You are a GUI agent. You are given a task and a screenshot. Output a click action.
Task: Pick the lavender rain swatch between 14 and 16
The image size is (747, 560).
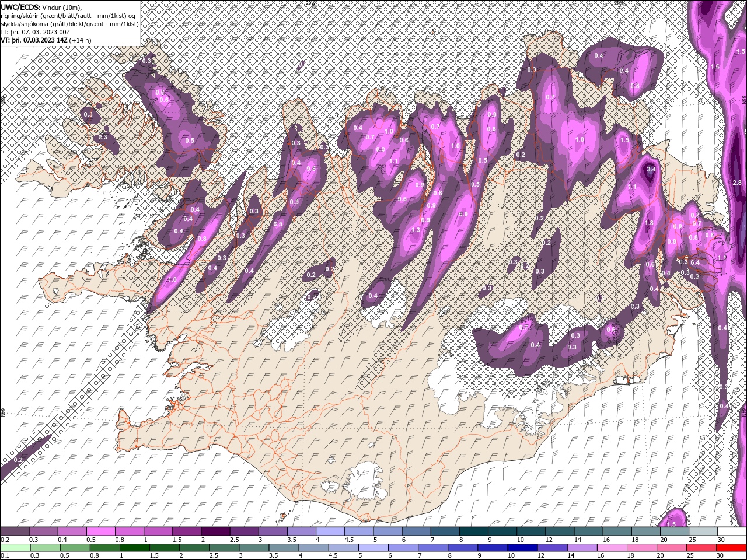click(x=582, y=548)
